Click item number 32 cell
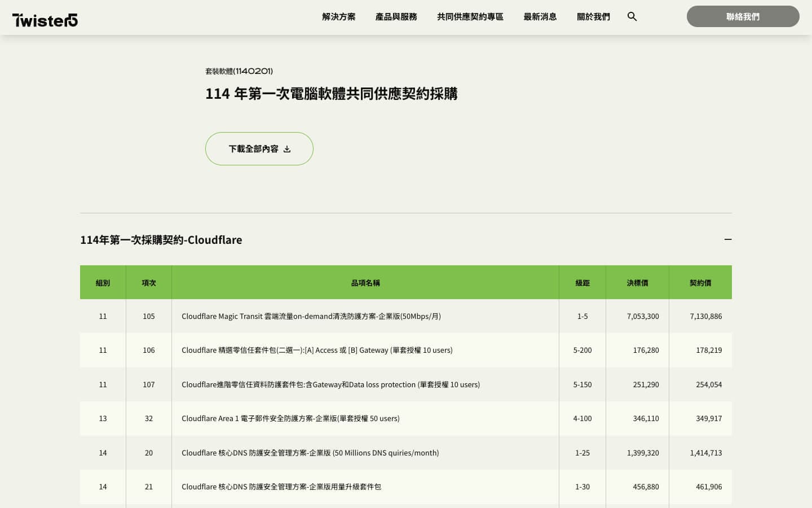 pos(149,418)
